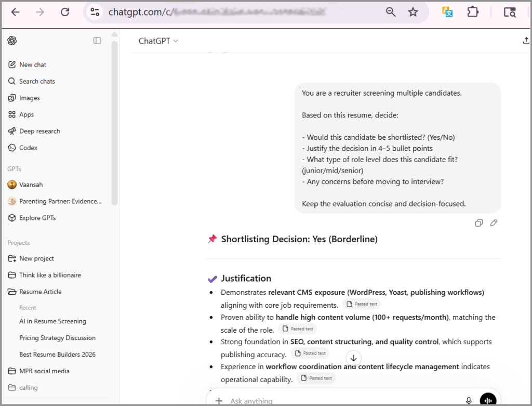The height and width of the screenshot is (406, 532).
Task: Copy the recruiter prompt message
Action: click(478, 222)
